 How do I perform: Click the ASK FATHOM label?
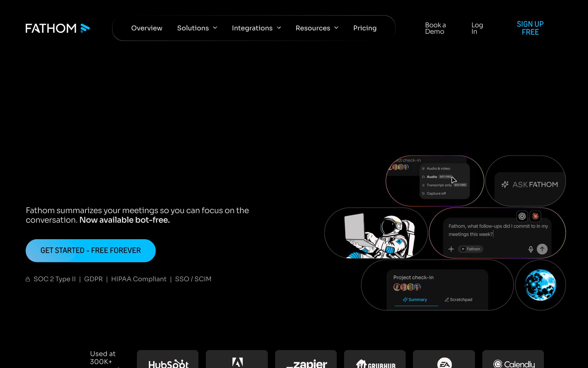(x=535, y=184)
